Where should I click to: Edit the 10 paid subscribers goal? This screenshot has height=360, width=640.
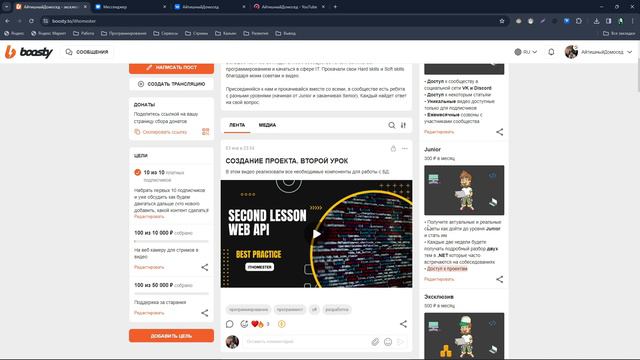point(149,216)
